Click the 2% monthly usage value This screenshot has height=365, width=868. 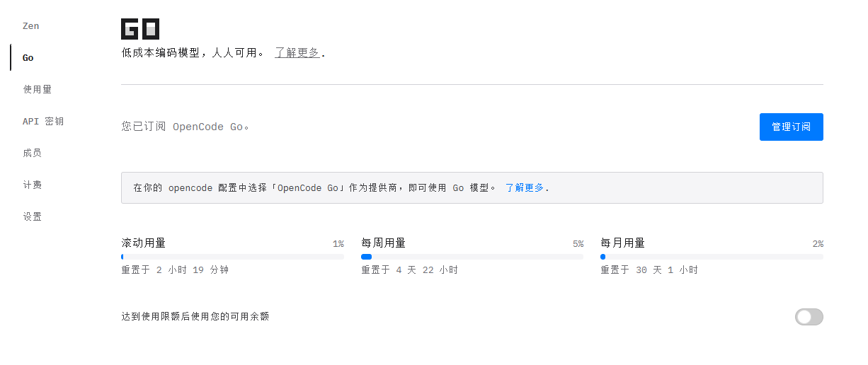click(x=818, y=244)
